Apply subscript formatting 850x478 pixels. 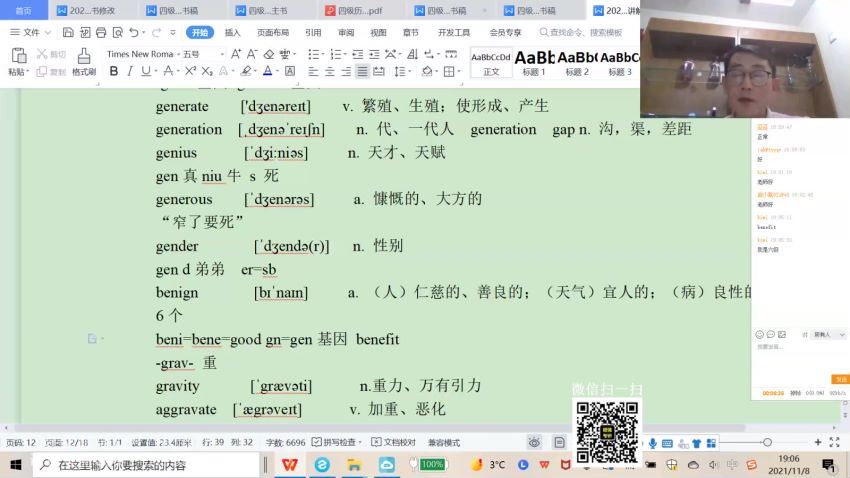(207, 71)
